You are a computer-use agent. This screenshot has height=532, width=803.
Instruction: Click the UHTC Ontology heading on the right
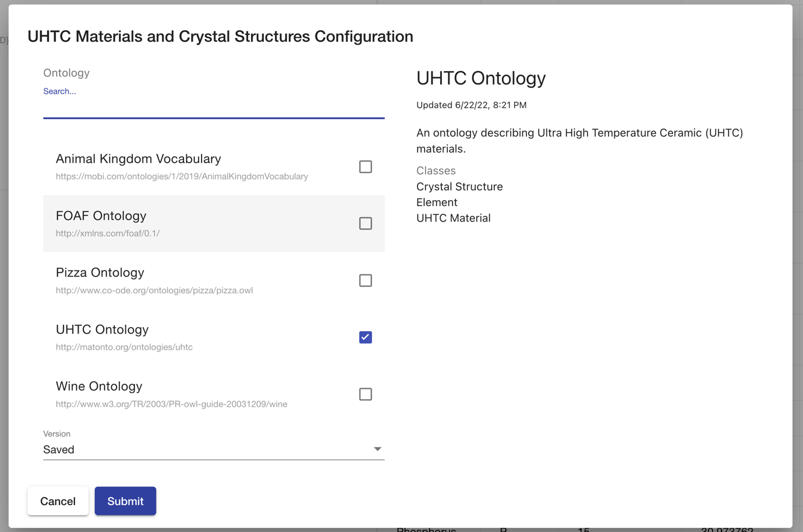point(481,78)
